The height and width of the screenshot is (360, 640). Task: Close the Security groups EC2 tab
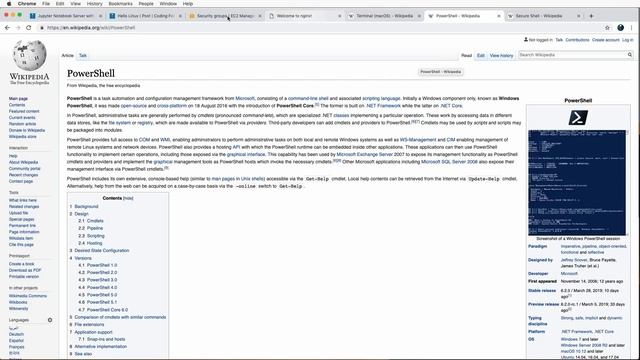[x=260, y=16]
